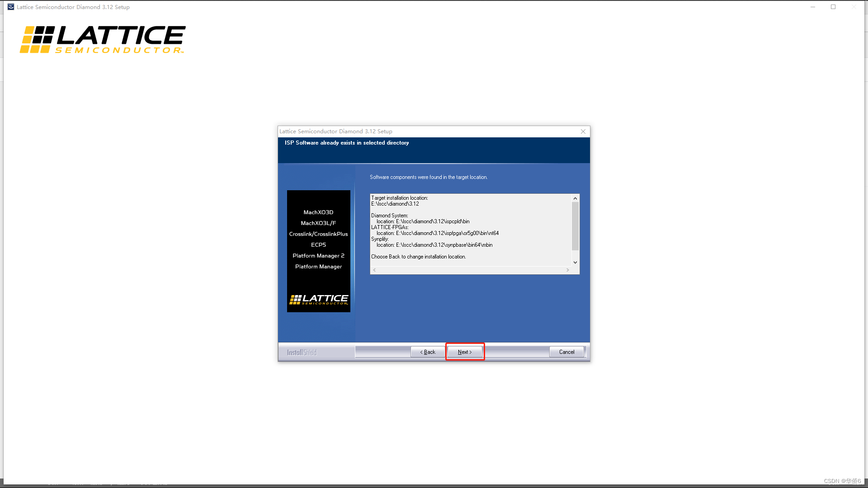This screenshot has height=488, width=868.
Task: Select the Crosslink/CrosslinkPlus device icon
Action: (x=318, y=234)
